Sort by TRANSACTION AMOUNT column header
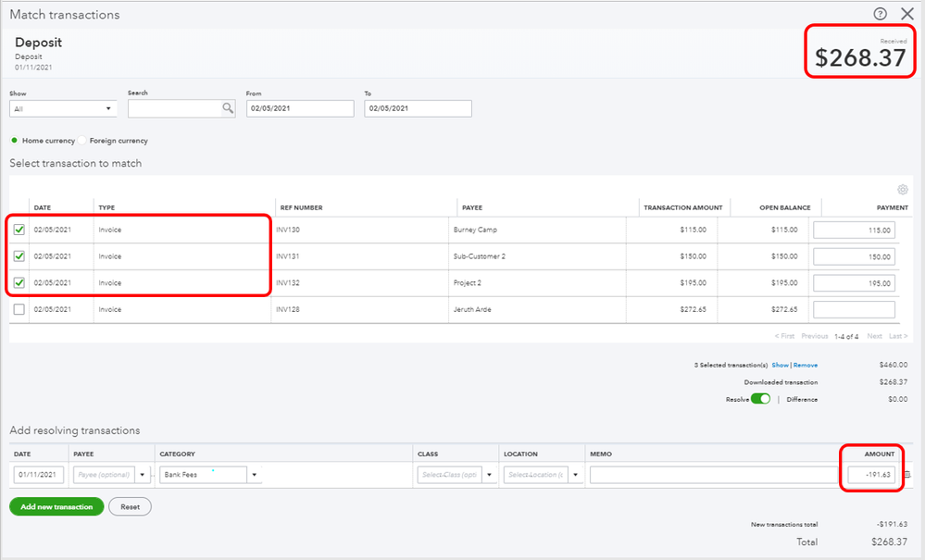The image size is (925, 560). point(683,207)
